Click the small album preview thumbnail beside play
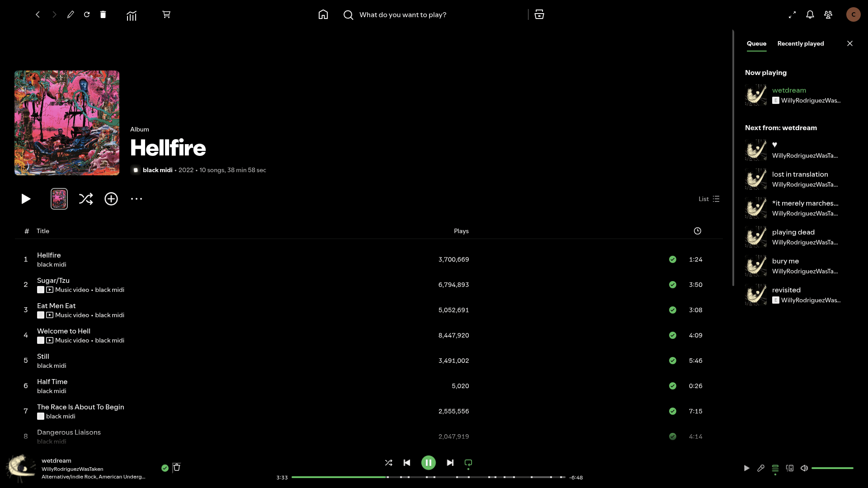This screenshot has width=868, height=488. (59, 199)
